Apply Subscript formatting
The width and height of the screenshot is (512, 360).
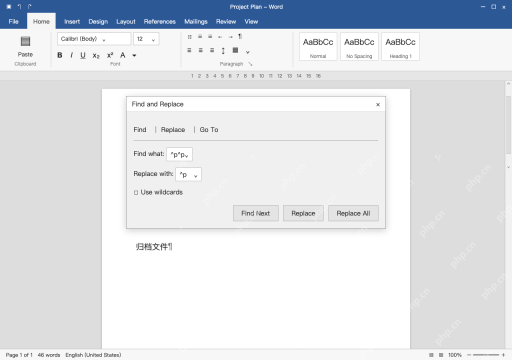96,56
